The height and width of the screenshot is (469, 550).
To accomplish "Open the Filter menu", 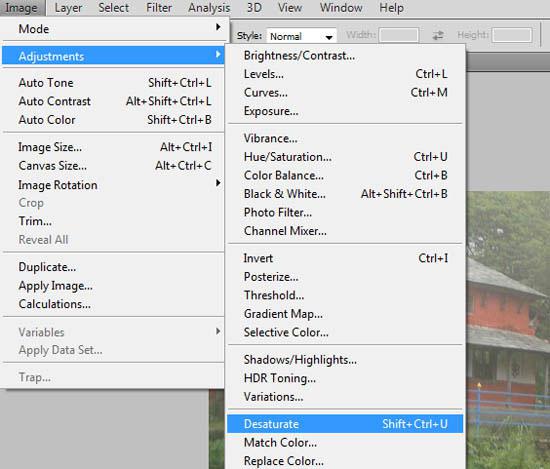I will point(159,8).
